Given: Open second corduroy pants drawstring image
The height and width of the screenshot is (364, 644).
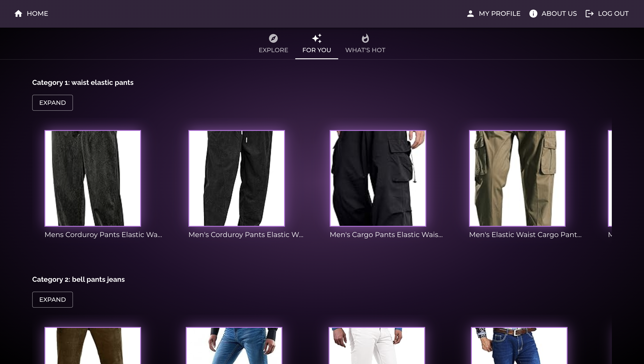Looking at the screenshot, I should coord(237,178).
